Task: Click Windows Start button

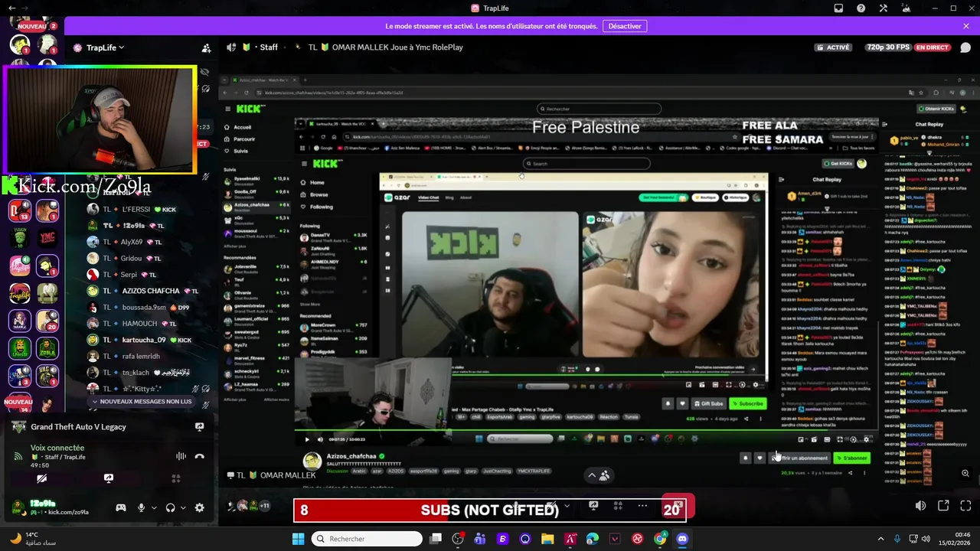Action: pyautogui.click(x=298, y=539)
